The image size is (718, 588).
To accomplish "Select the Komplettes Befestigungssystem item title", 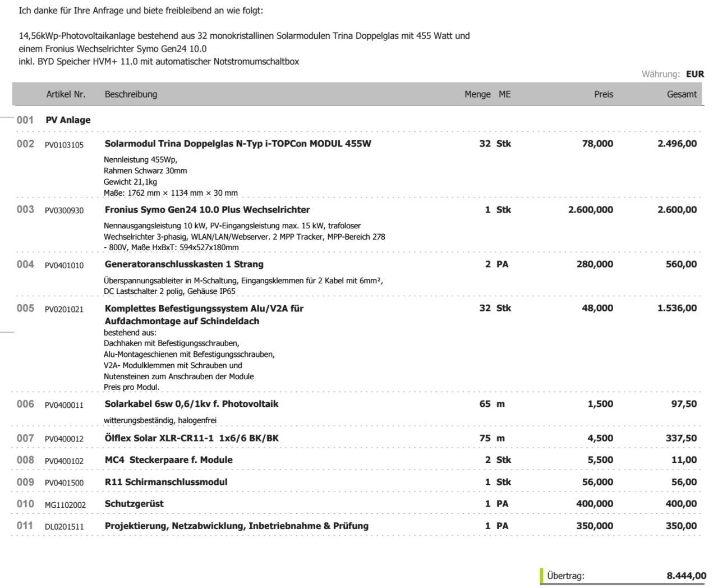I will (x=204, y=309).
